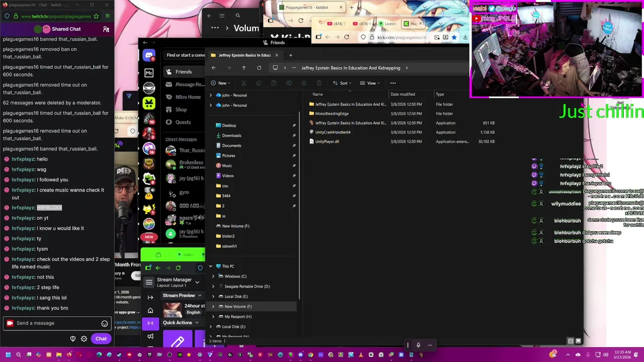
Task: Open Twitch community users icon beside Shared Chat
Action: [x=106, y=29]
